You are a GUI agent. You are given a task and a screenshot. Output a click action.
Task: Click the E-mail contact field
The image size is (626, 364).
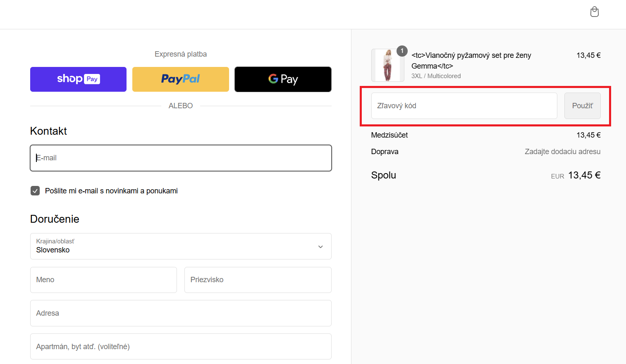click(181, 158)
